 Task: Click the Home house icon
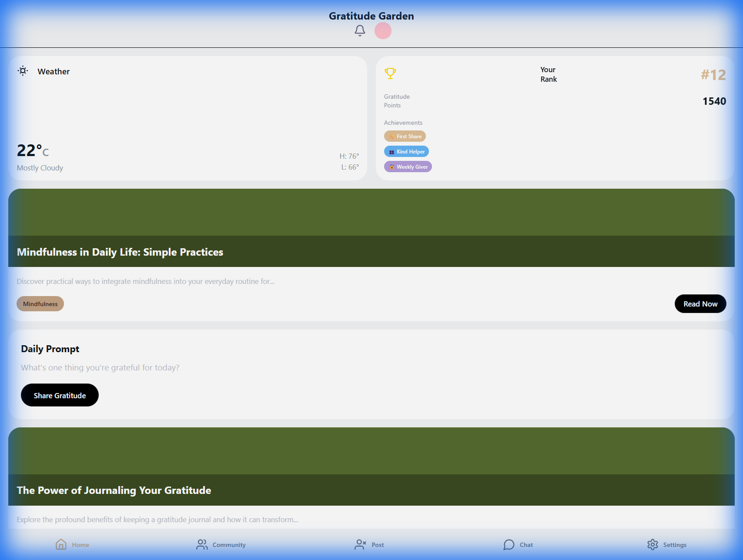(61, 544)
